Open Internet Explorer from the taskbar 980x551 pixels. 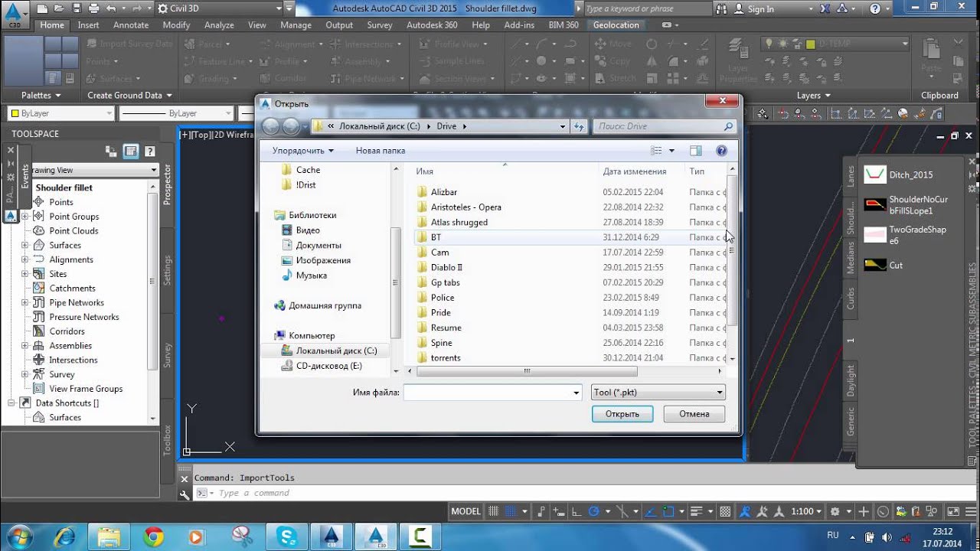(x=64, y=536)
